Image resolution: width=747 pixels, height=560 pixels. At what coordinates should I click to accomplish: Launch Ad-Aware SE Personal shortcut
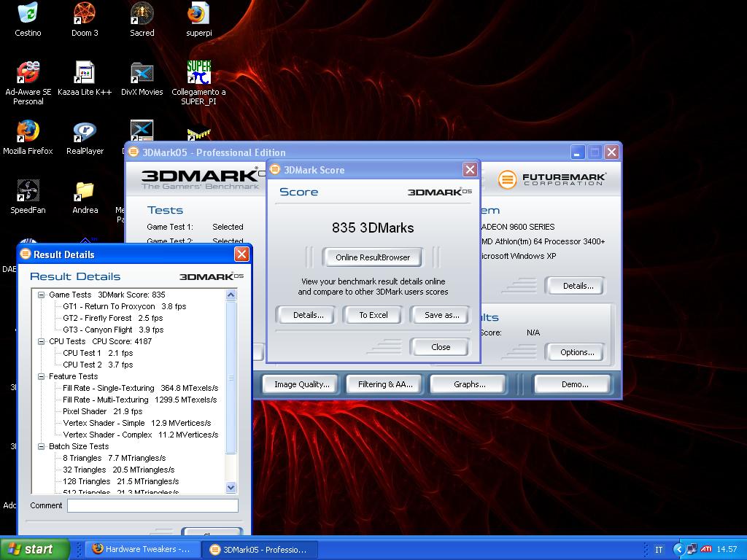[x=28, y=83]
